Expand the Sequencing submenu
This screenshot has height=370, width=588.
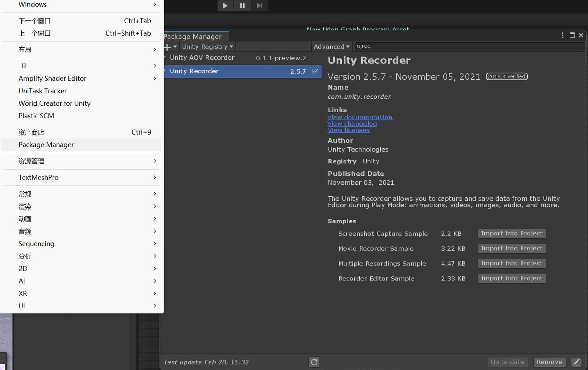[82, 244]
